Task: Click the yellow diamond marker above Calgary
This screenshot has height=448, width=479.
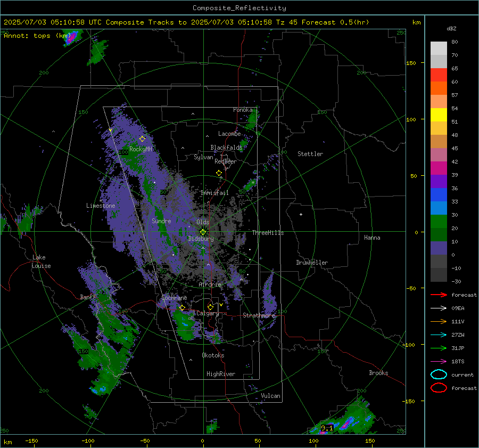Action: [210, 307]
